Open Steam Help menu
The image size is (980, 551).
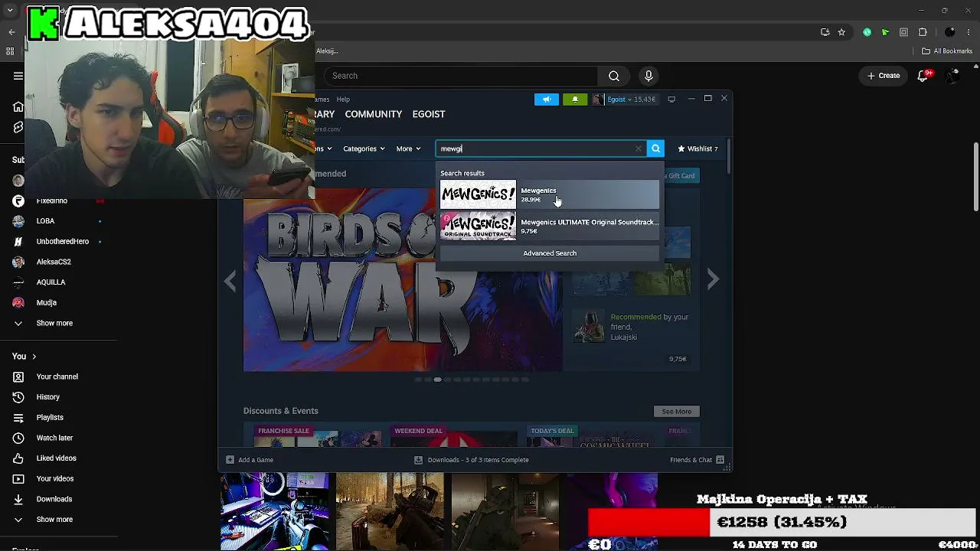[x=343, y=99]
